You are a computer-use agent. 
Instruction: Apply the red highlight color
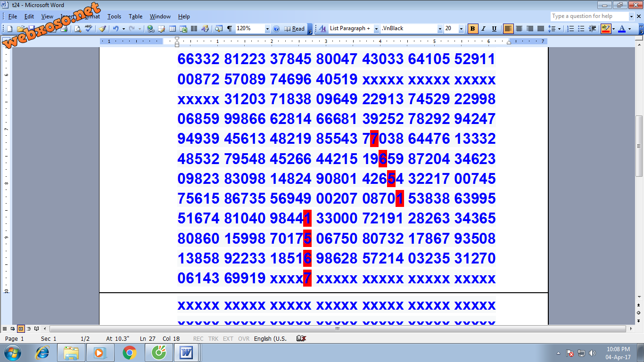(606, 29)
